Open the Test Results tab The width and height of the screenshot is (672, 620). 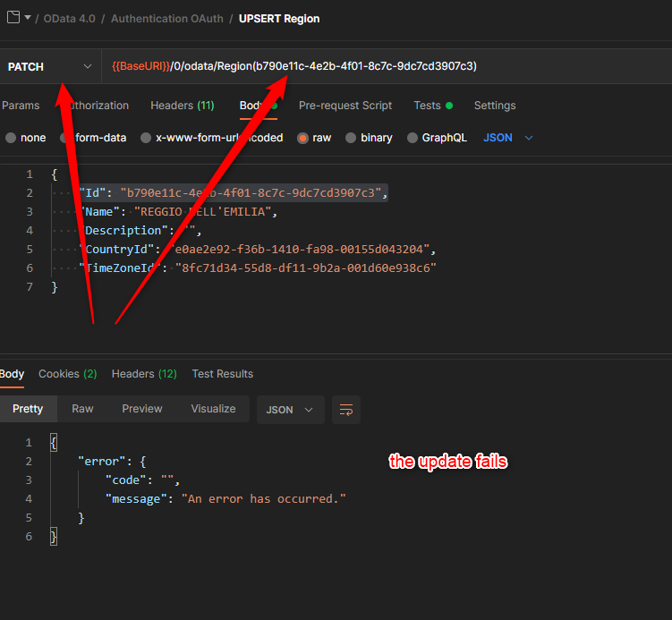click(x=223, y=374)
